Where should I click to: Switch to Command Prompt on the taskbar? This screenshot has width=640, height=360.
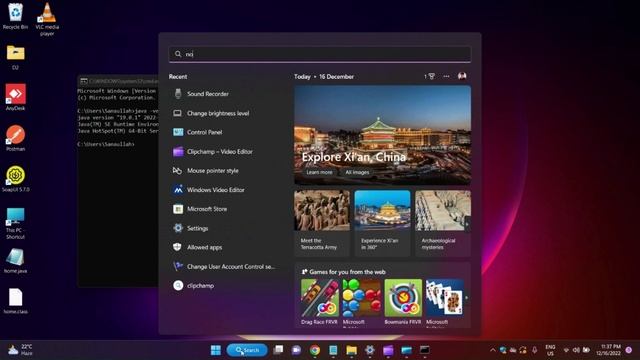[x=424, y=350]
